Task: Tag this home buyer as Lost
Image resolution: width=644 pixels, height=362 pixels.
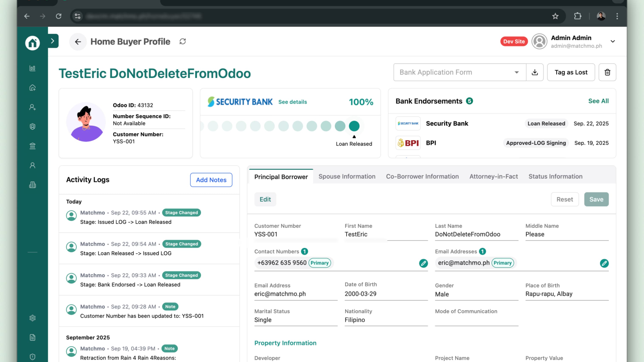Action: click(x=571, y=72)
